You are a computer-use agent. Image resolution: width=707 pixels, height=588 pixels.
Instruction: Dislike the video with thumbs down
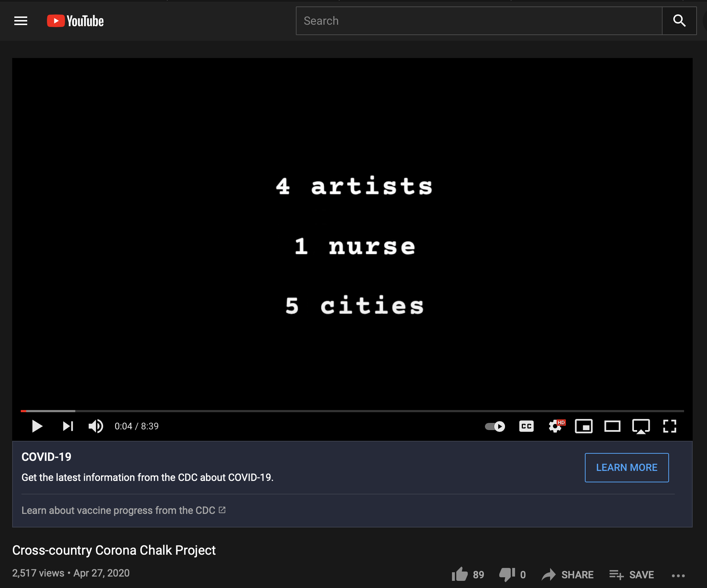(x=507, y=574)
